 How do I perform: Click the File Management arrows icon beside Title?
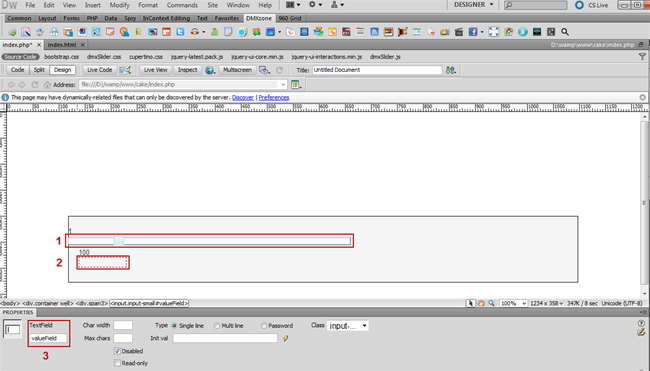(x=451, y=70)
